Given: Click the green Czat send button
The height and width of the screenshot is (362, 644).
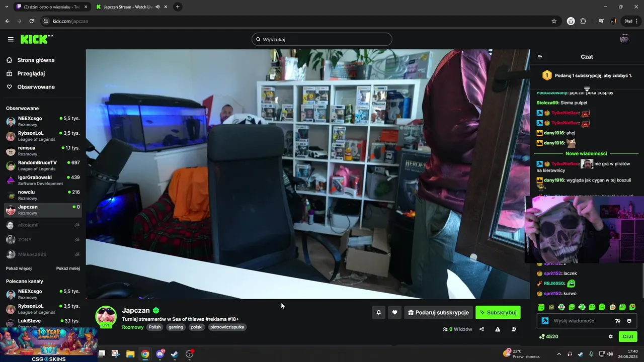Looking at the screenshot, I should (x=628, y=337).
